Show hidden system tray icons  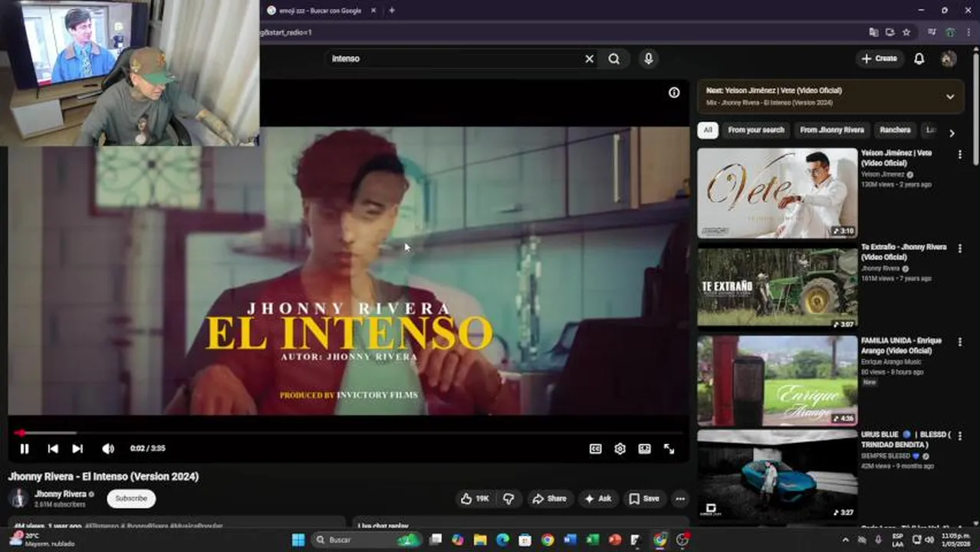coord(846,540)
